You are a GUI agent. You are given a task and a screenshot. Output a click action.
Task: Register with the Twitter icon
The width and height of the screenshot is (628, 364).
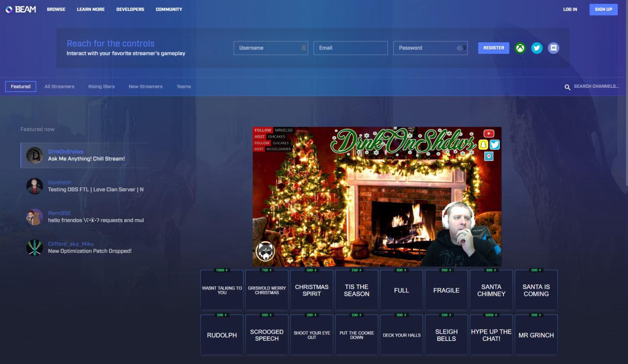(537, 48)
